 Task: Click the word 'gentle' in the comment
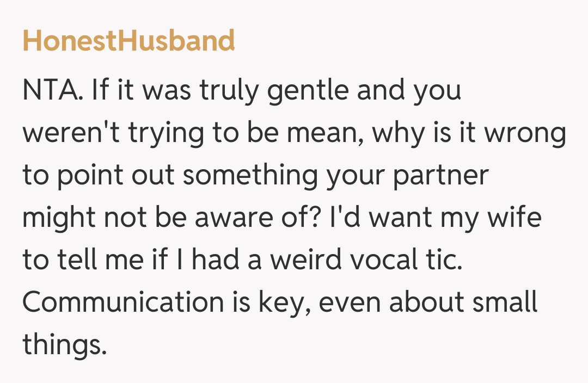pos(315,90)
